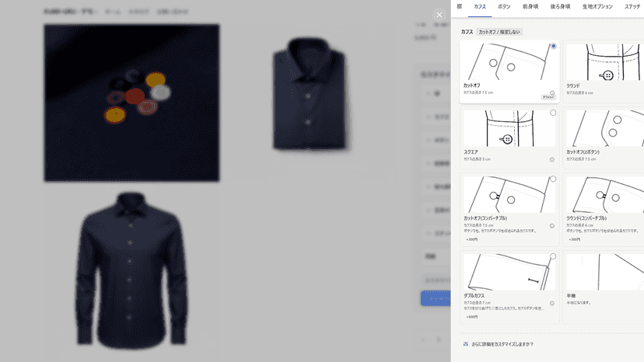Click the カットオフ cuff illustration
Image resolution: width=644 pixels, height=362 pixels.
[x=509, y=62]
